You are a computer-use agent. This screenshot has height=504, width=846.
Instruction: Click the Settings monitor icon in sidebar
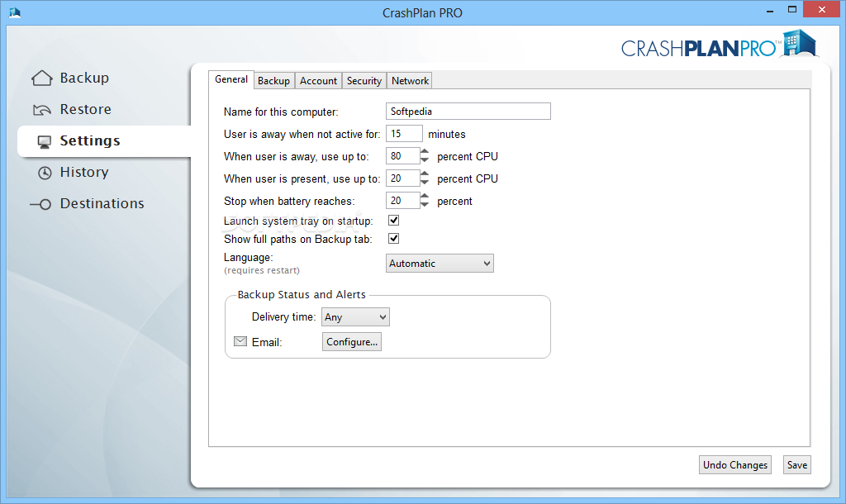tap(45, 142)
